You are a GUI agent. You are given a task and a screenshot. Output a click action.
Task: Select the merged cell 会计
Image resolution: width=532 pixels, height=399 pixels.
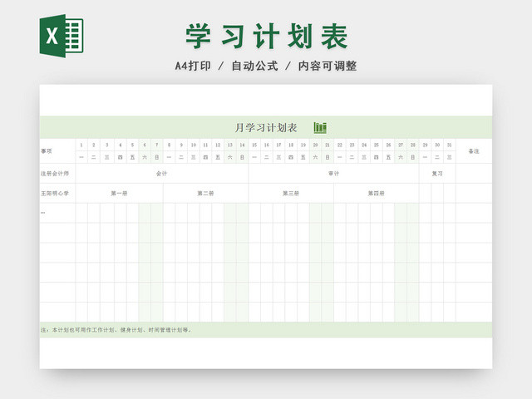(162, 174)
